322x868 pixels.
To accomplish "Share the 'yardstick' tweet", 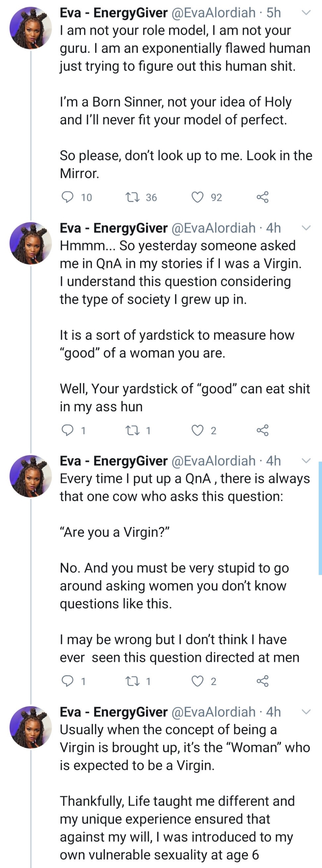I will (262, 430).
